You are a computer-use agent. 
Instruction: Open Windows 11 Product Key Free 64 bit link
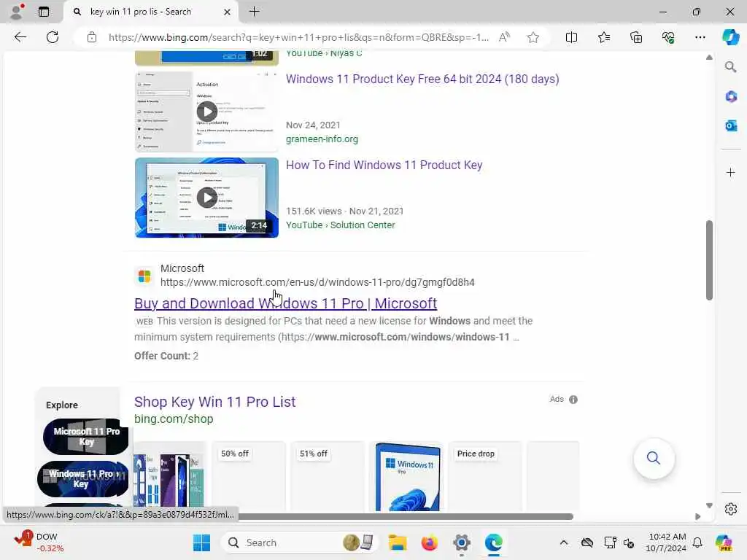(422, 79)
